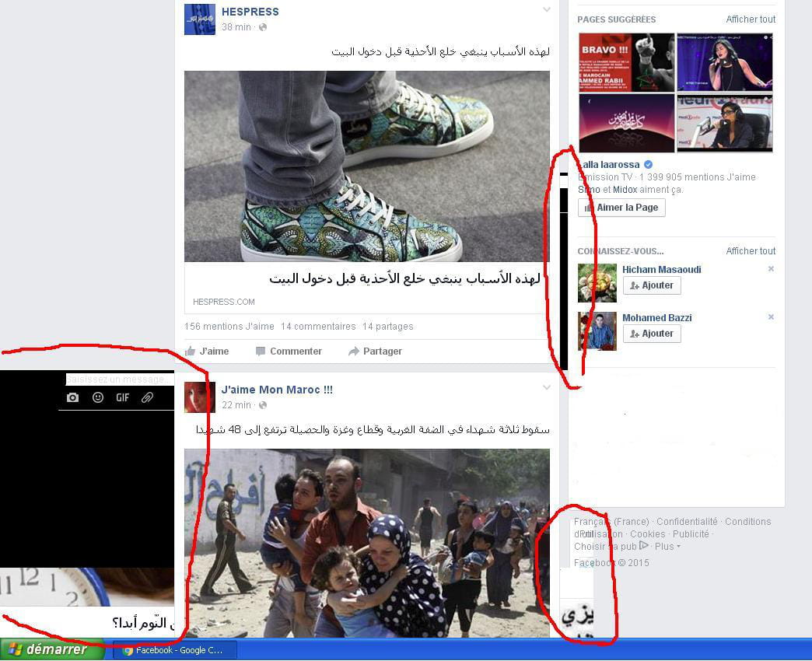Add Mohamed Bazzi with Ajouter
This screenshot has width=812, height=661.
652,334
